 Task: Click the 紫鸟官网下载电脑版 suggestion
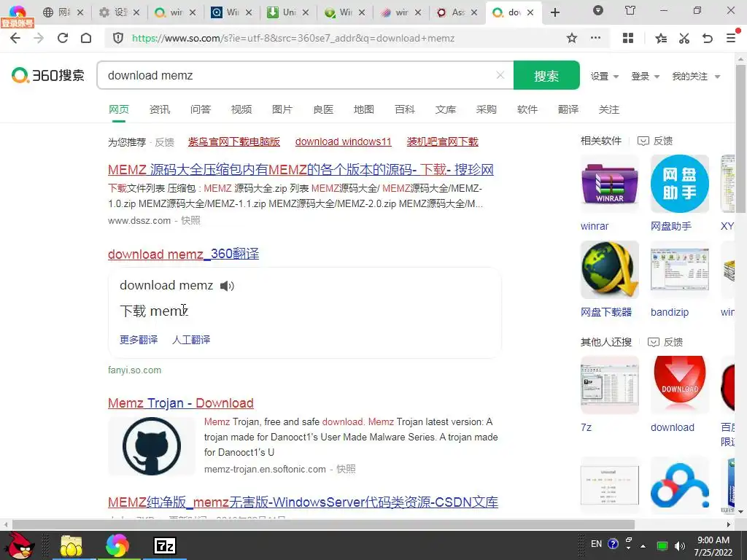234,141
